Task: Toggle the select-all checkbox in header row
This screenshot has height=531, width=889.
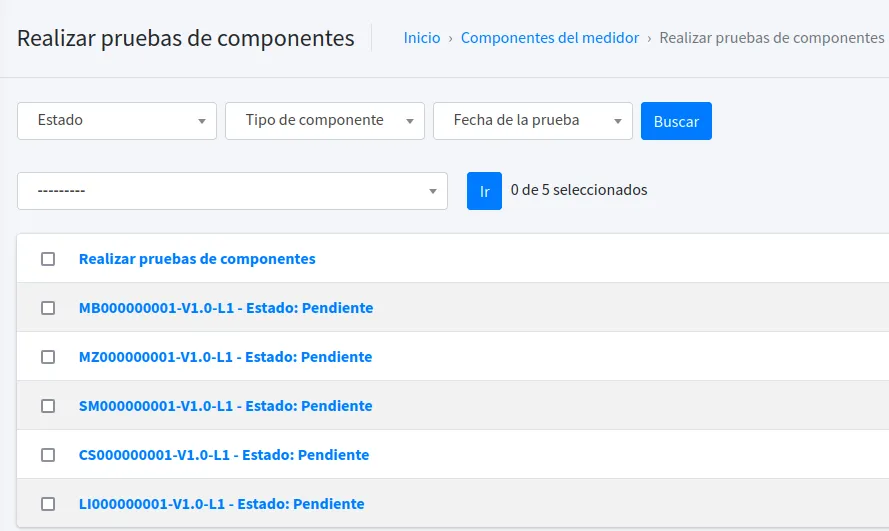Action: click(48, 259)
